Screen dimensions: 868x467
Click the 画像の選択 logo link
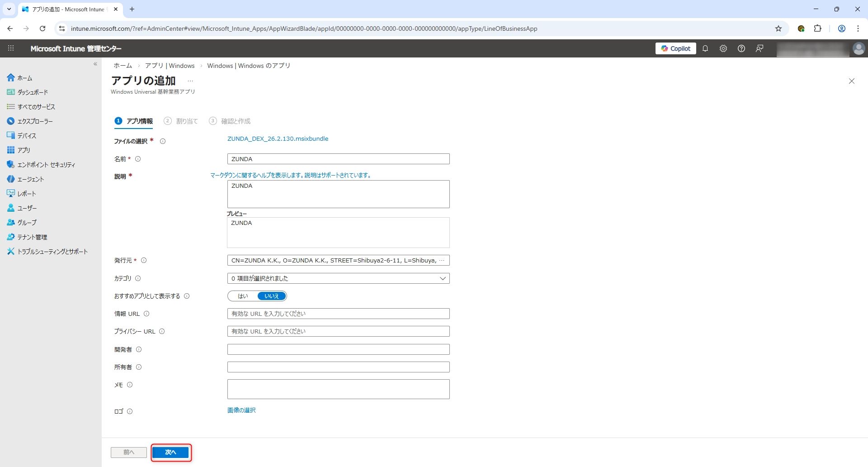pos(241,410)
